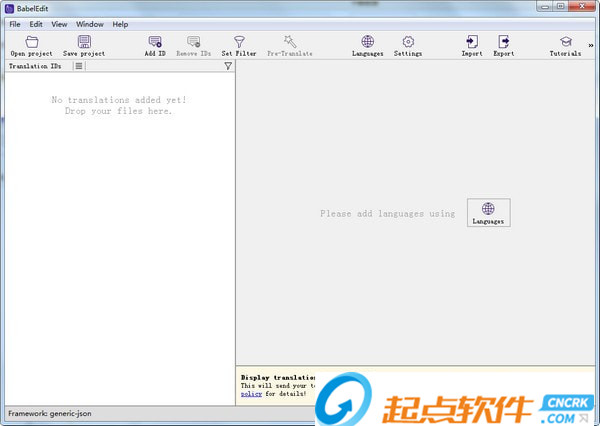Click the Import toolbar icon

472,42
